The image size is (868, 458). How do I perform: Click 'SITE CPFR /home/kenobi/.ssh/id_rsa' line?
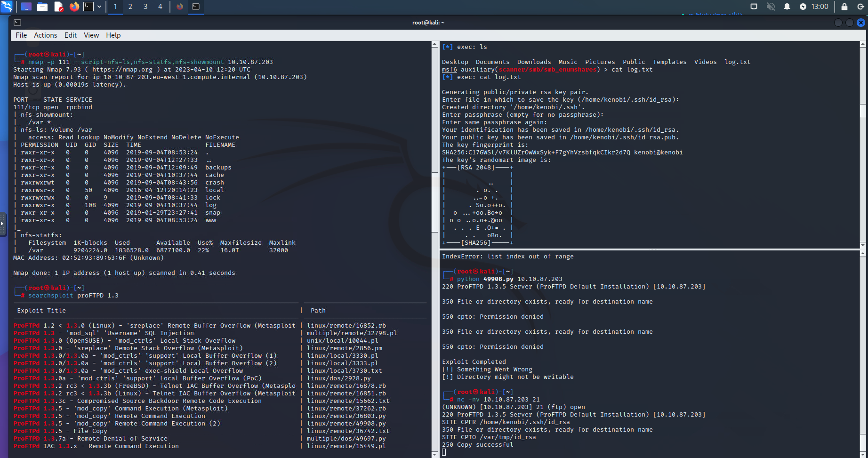point(506,422)
